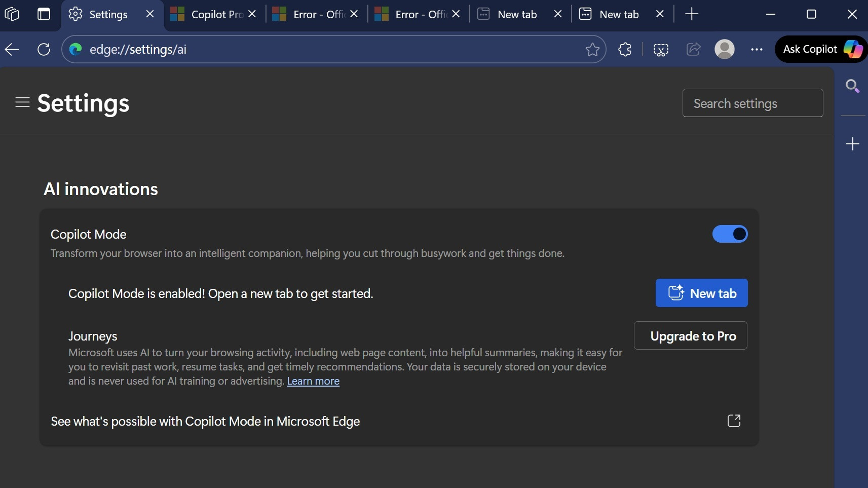Click the Journeys label
The width and height of the screenshot is (868, 488).
(x=93, y=336)
